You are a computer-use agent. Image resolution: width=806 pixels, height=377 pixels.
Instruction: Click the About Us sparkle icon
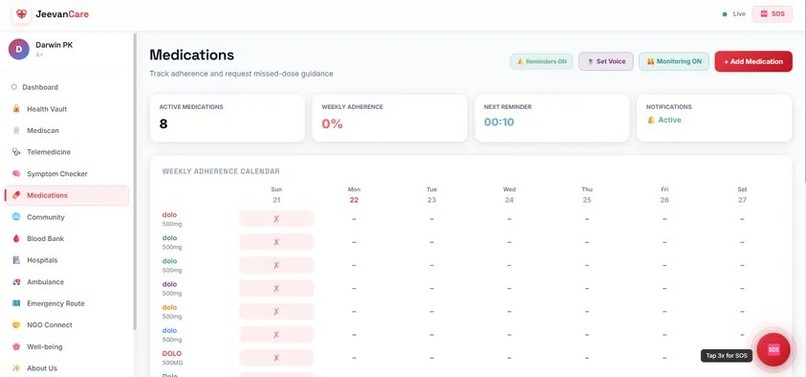[16, 368]
